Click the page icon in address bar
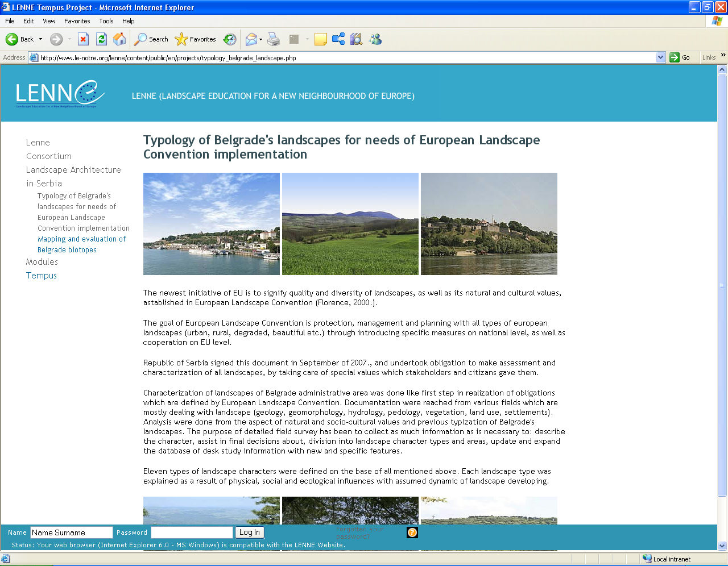 tap(34, 57)
